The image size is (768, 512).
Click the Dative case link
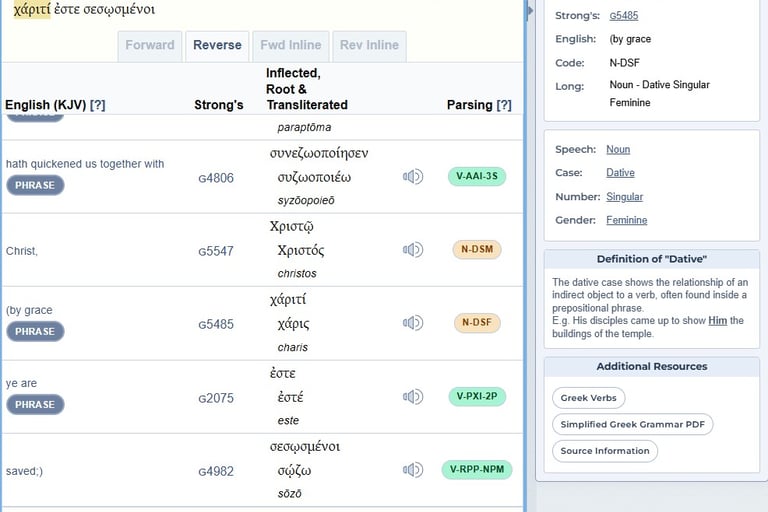tap(620, 173)
